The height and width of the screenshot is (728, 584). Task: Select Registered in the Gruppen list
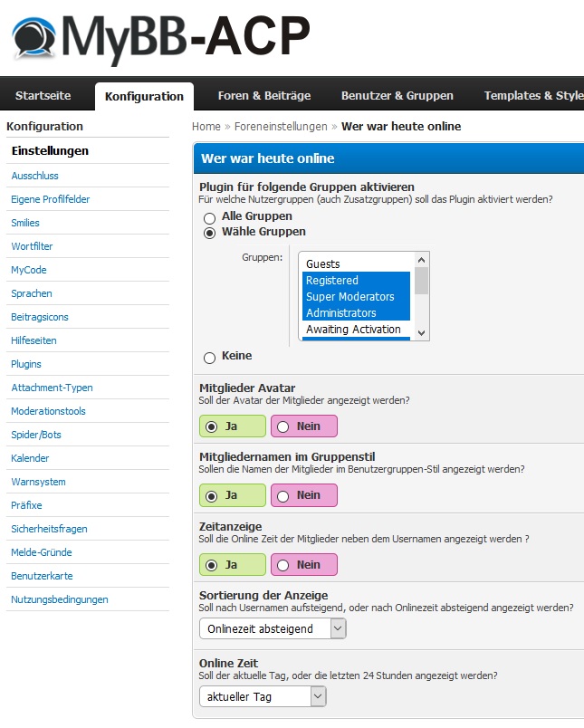tap(356, 280)
